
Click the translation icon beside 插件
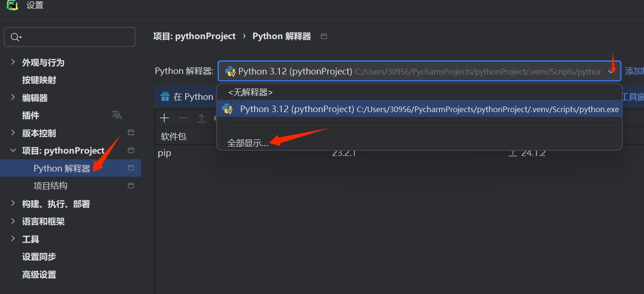coord(117,115)
